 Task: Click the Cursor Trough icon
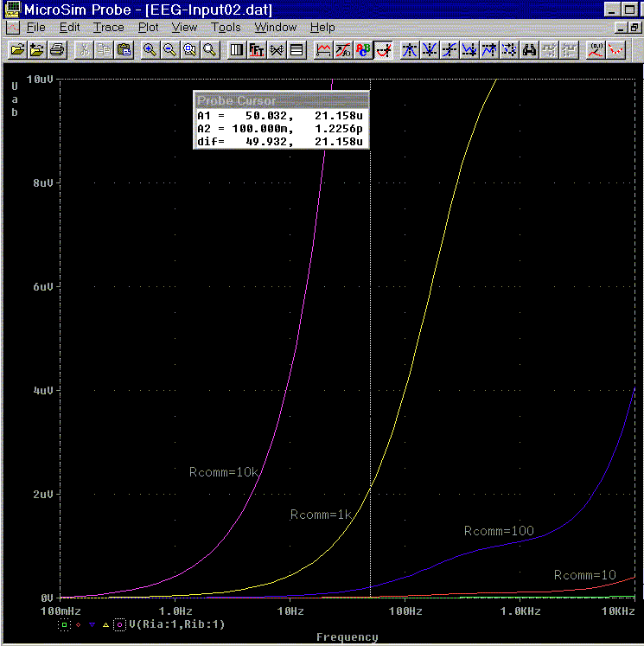coord(430,50)
